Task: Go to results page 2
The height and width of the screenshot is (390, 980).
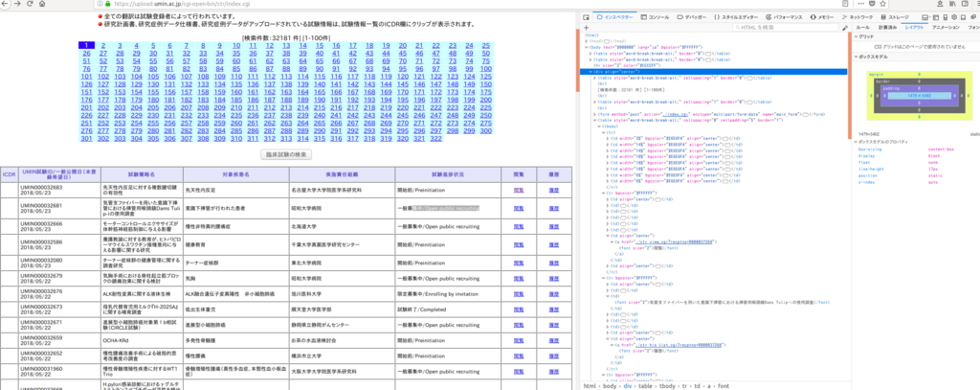Action: pos(102,46)
